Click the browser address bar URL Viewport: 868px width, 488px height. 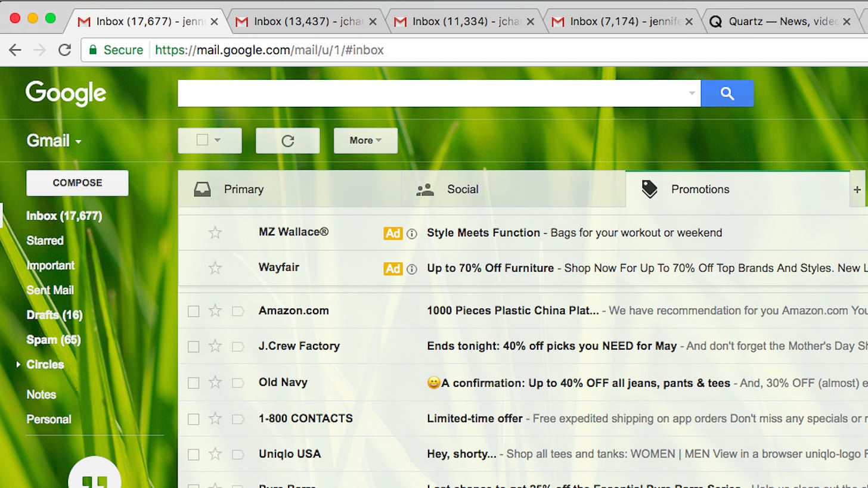click(x=269, y=50)
